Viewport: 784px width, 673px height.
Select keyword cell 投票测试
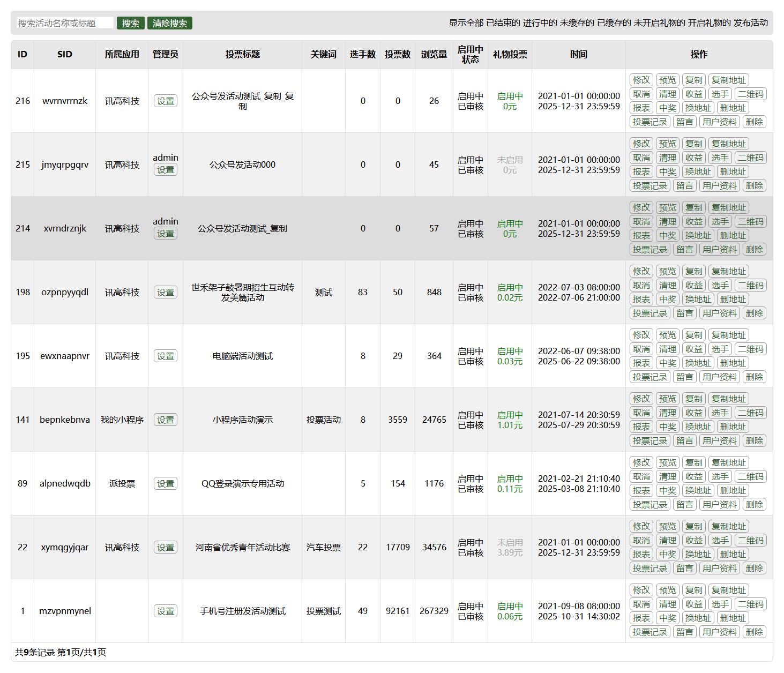[324, 611]
